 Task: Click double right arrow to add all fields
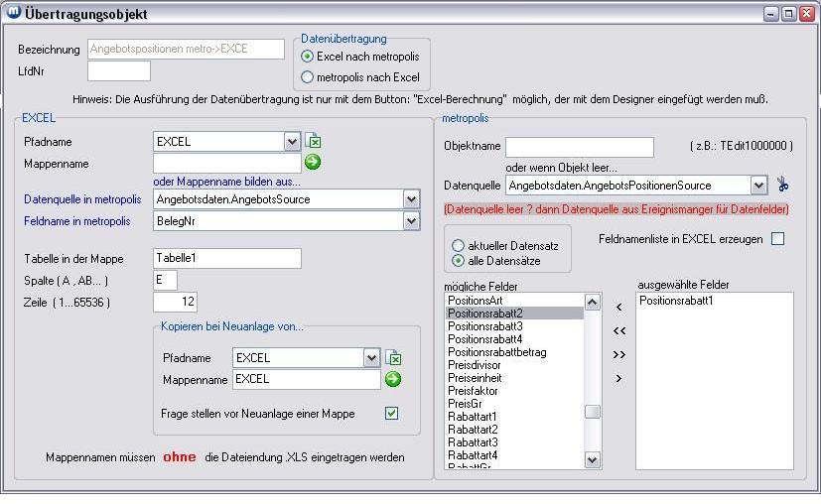click(618, 354)
